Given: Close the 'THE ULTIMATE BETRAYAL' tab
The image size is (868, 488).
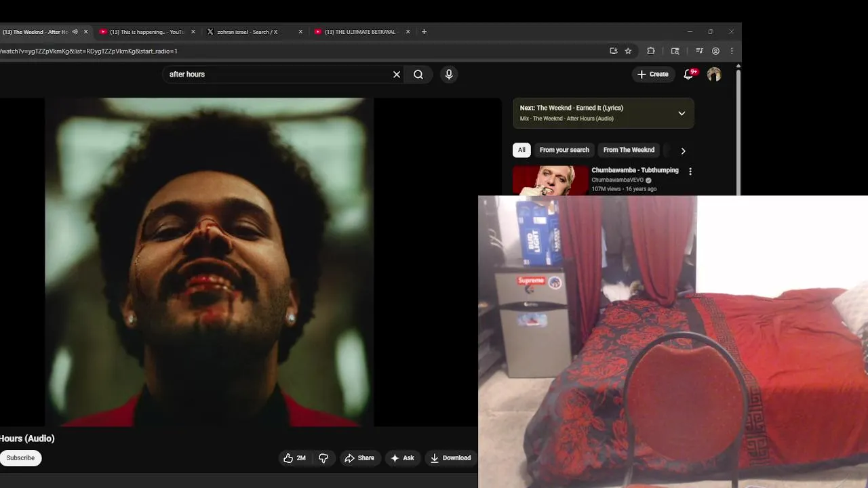Looking at the screenshot, I should pyautogui.click(x=408, y=32).
